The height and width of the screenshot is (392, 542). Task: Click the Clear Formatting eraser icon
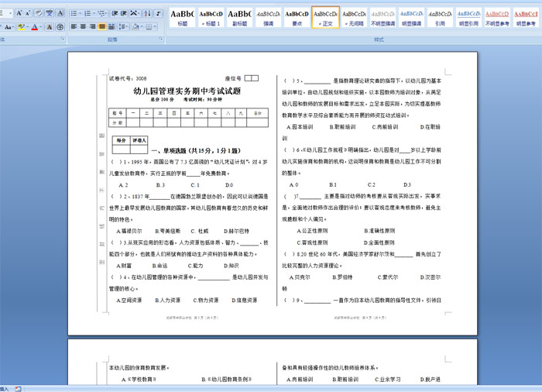tap(39, 13)
